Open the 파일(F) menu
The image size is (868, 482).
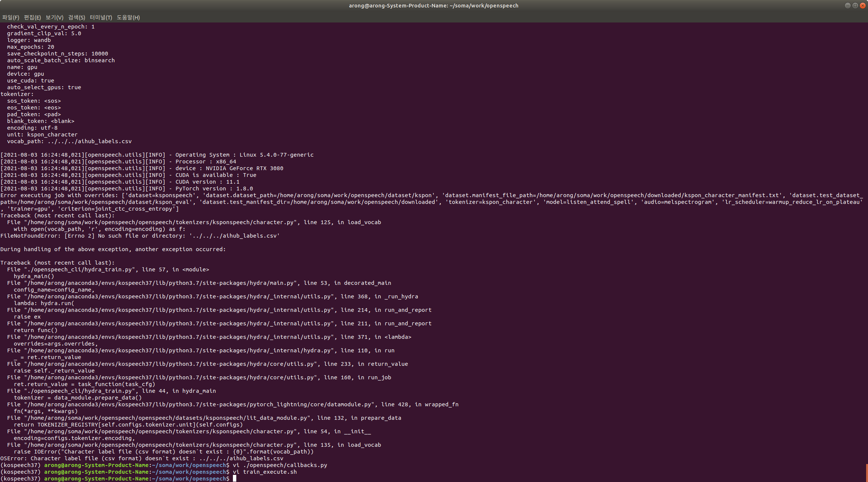coord(10,17)
